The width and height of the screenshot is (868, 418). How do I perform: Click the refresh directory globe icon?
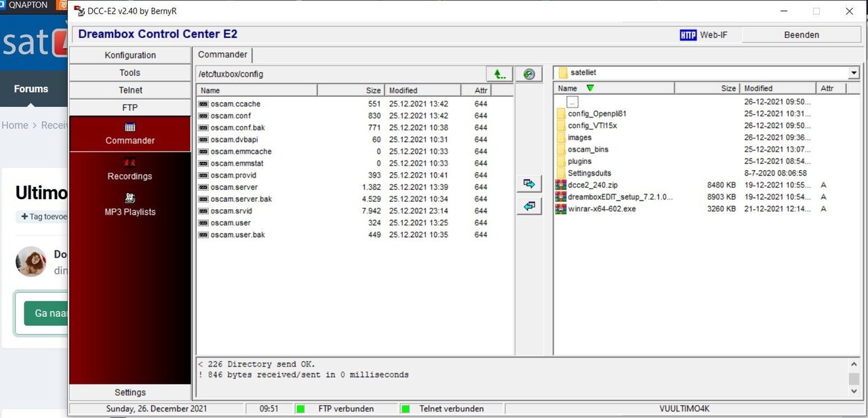pyautogui.click(x=529, y=73)
